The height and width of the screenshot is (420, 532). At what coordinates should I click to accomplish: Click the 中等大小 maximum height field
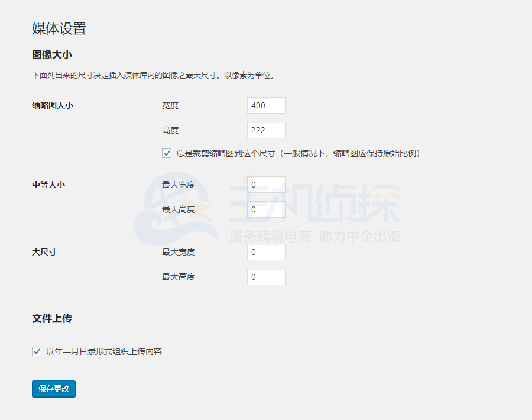coord(265,209)
